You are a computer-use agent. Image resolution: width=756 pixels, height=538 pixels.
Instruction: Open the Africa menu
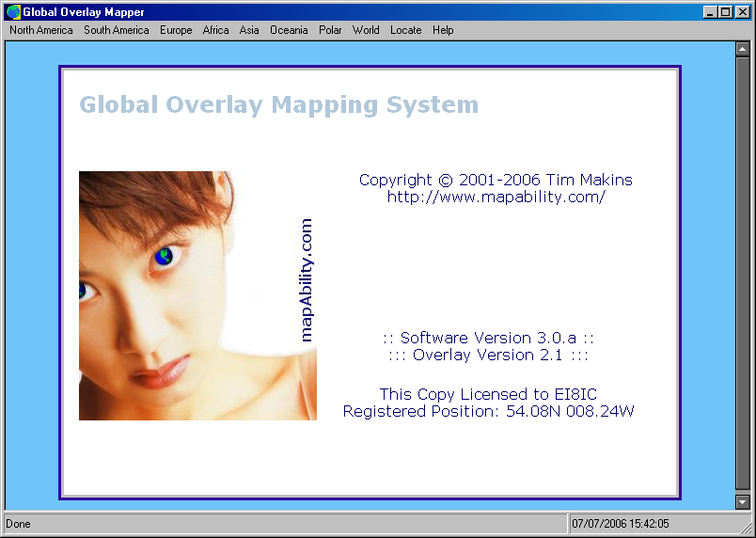215,30
